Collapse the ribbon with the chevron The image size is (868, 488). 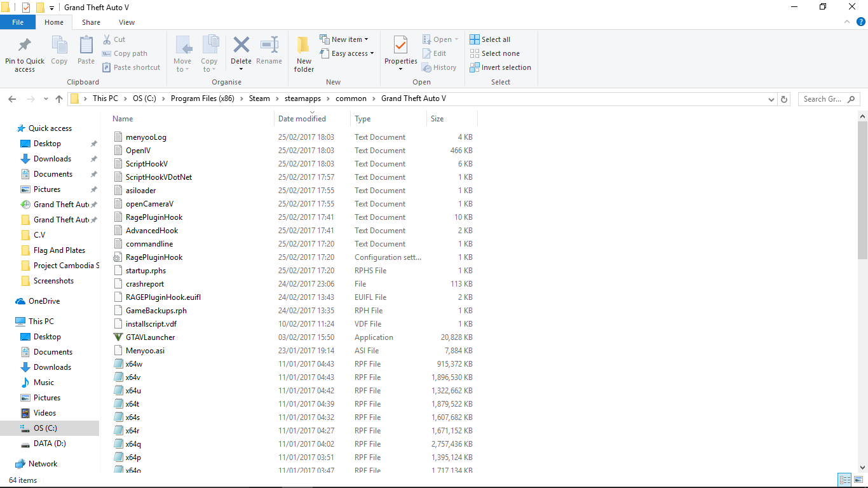[847, 22]
